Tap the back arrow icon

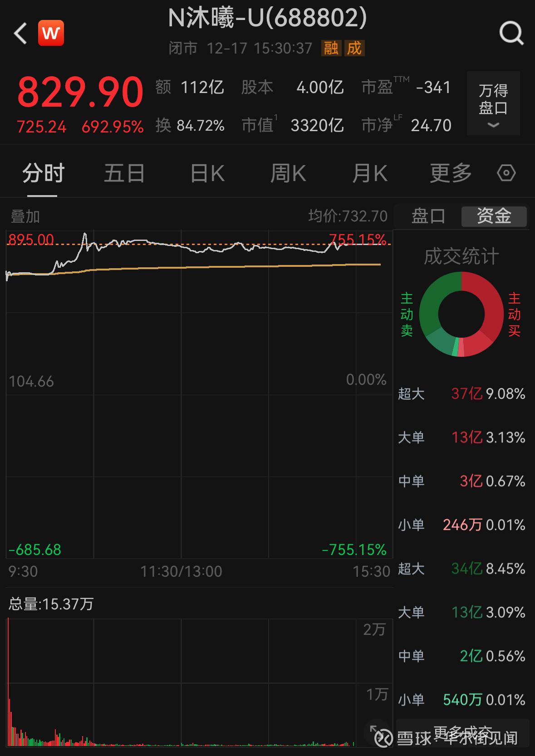click(21, 34)
